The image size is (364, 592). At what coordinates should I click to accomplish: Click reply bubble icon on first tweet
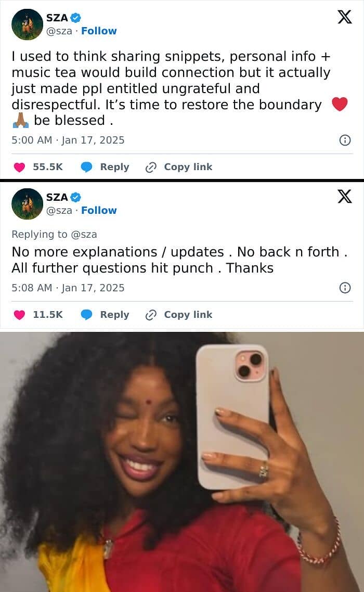click(x=87, y=167)
